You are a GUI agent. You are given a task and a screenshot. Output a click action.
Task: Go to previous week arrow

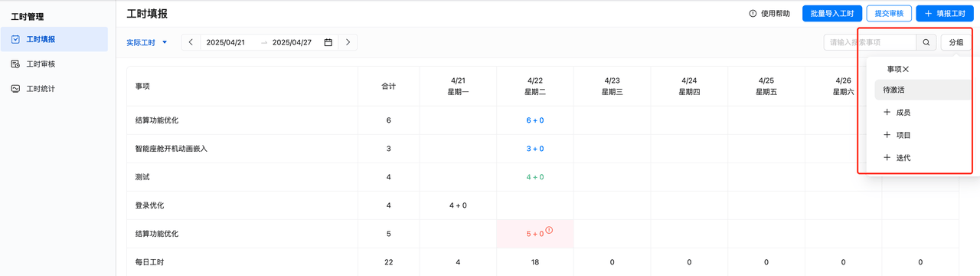(x=191, y=42)
